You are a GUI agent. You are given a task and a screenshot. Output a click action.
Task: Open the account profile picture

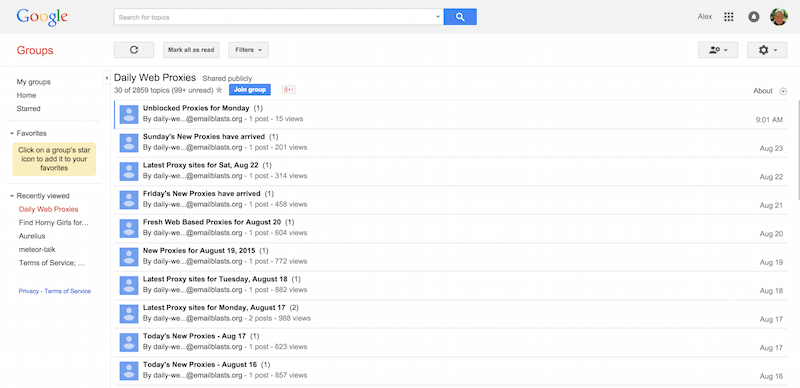[779, 17]
